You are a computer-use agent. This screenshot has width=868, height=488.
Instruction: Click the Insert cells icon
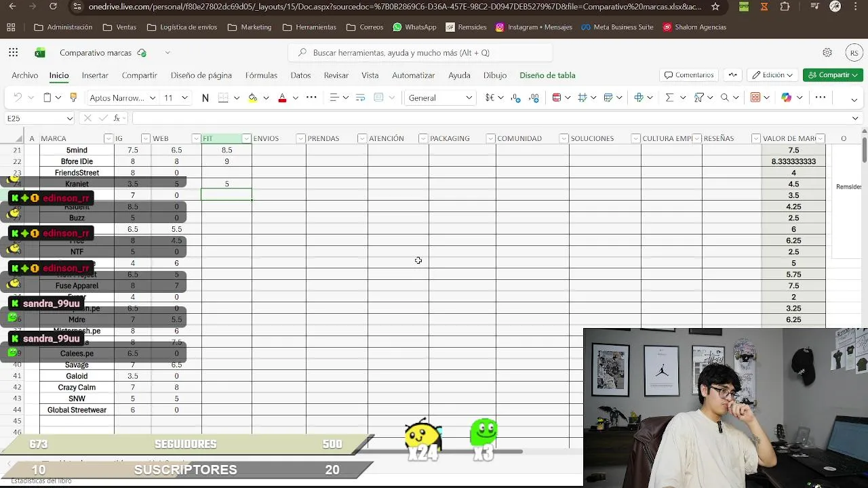638,98
